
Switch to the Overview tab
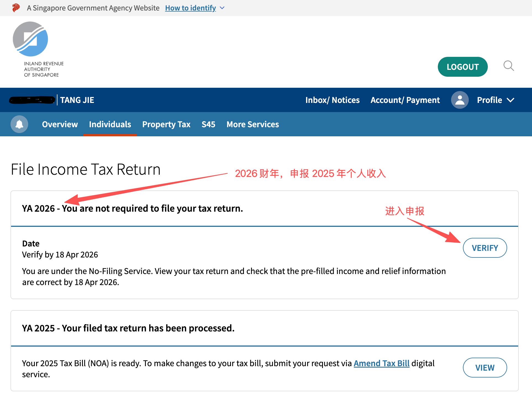60,124
